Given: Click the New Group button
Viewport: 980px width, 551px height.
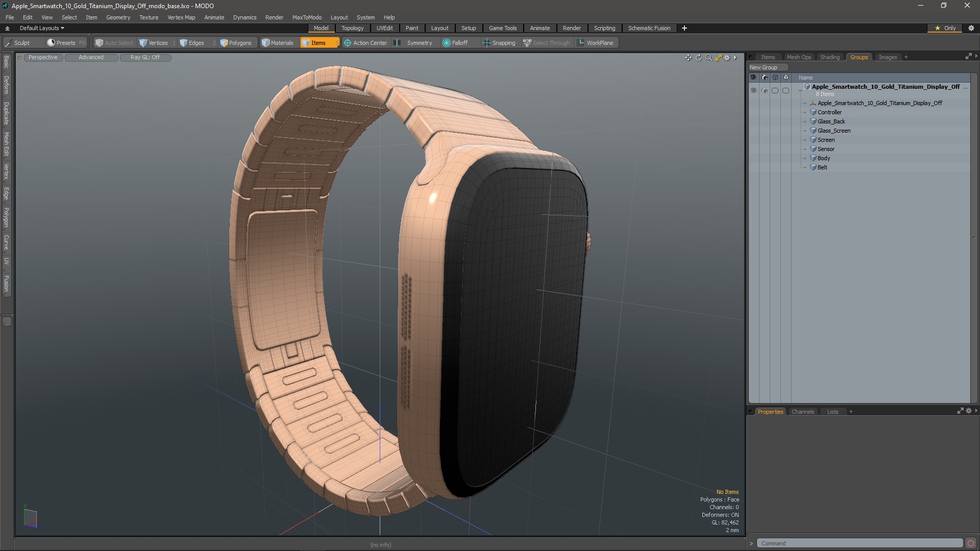Looking at the screenshot, I should tap(764, 67).
